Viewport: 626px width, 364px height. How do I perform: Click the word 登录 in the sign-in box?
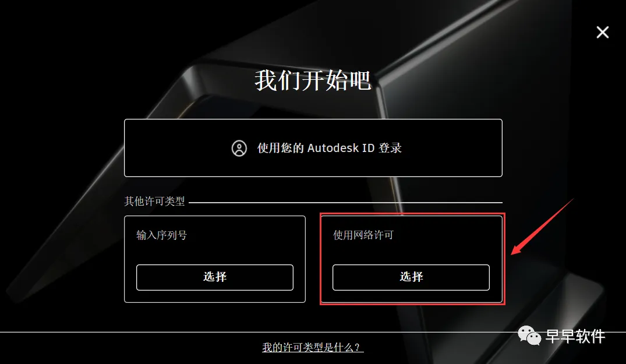[390, 148]
